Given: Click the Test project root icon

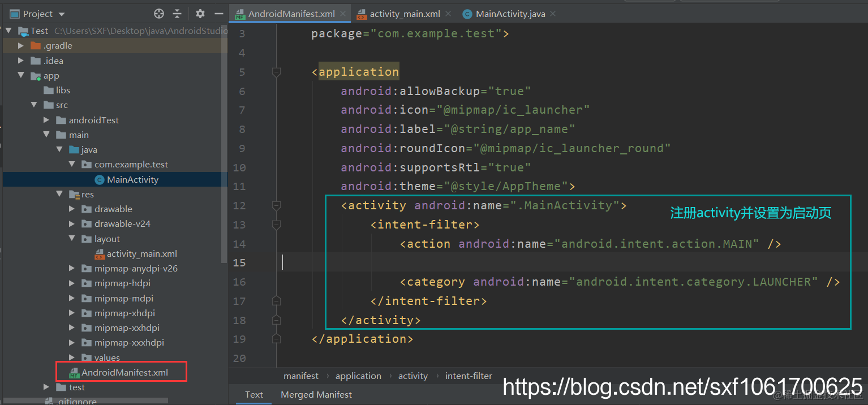Looking at the screenshot, I should pyautogui.click(x=23, y=31).
